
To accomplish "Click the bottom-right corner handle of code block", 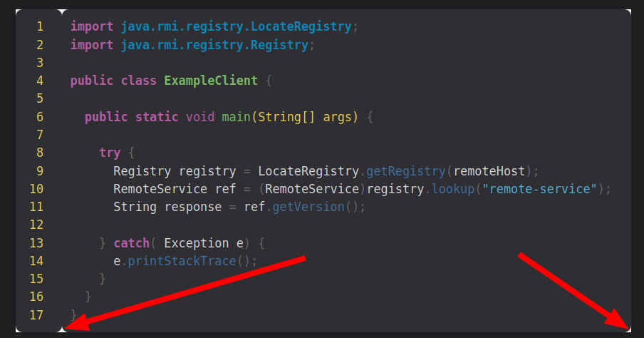I will [628, 329].
